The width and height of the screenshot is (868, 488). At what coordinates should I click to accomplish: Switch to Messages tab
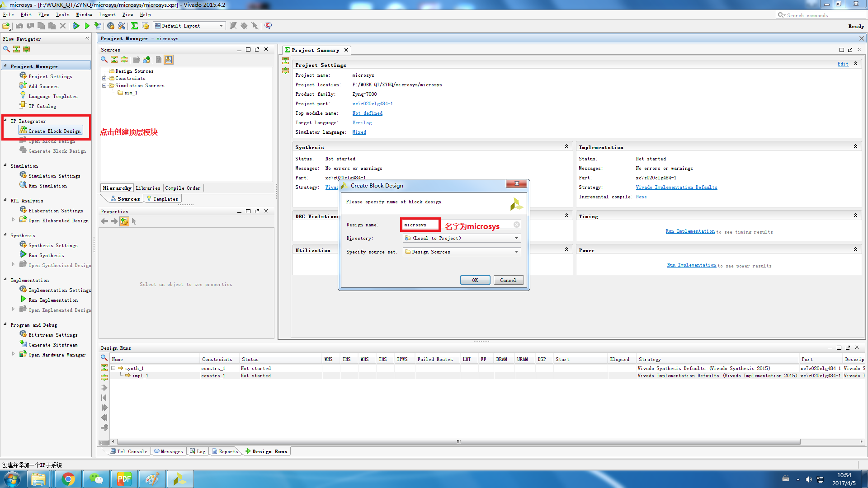click(168, 451)
